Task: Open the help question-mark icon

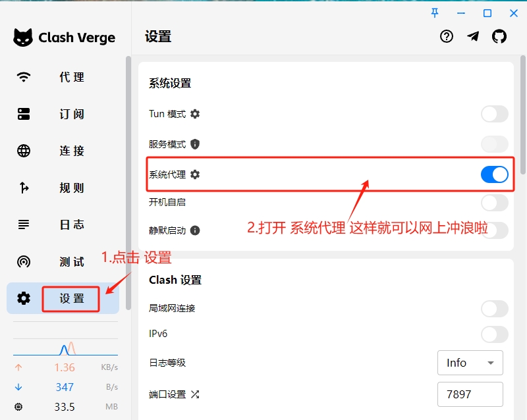Action: coord(447,36)
